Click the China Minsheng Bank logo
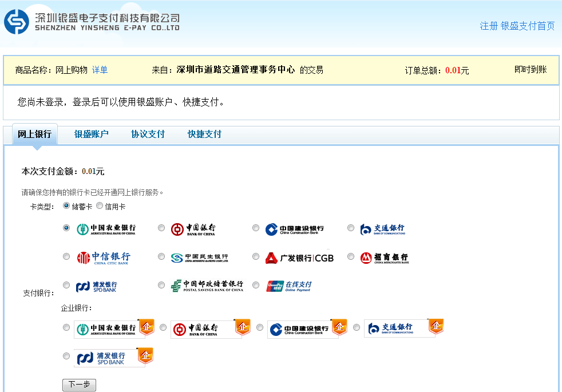Image resolution: width=562 pixels, height=392 pixels. 199,258
